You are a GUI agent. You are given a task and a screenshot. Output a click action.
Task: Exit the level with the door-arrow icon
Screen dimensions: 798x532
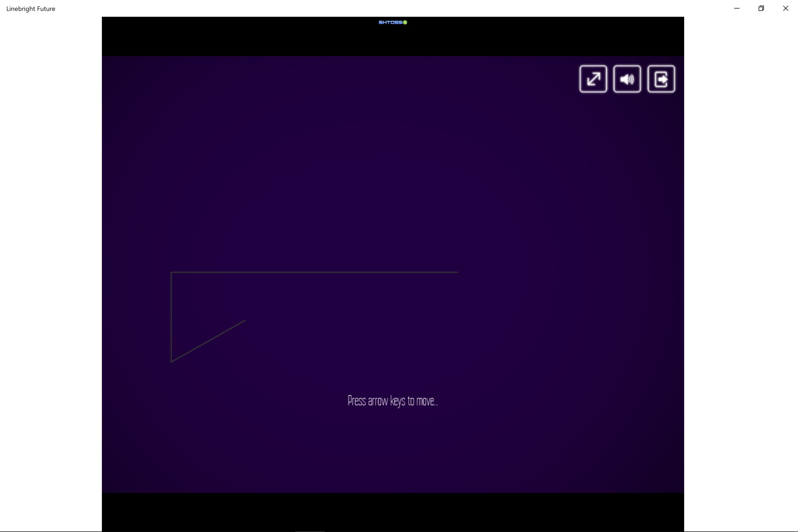click(661, 79)
